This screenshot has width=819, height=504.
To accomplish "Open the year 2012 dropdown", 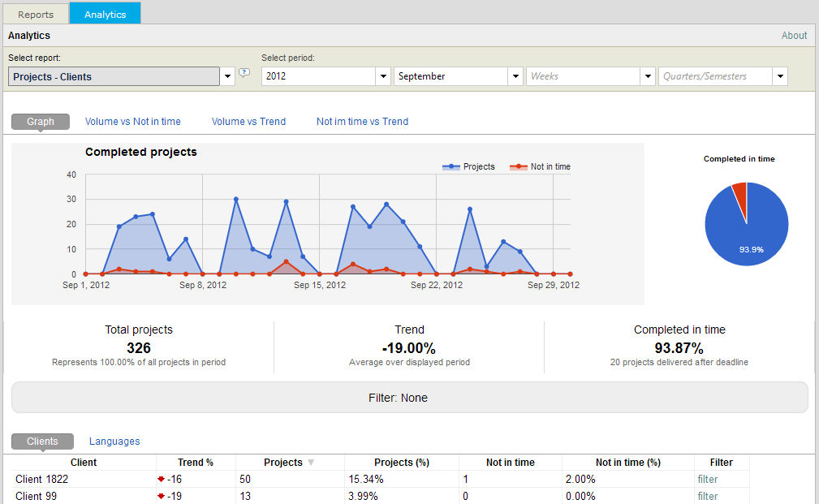I will (383, 76).
